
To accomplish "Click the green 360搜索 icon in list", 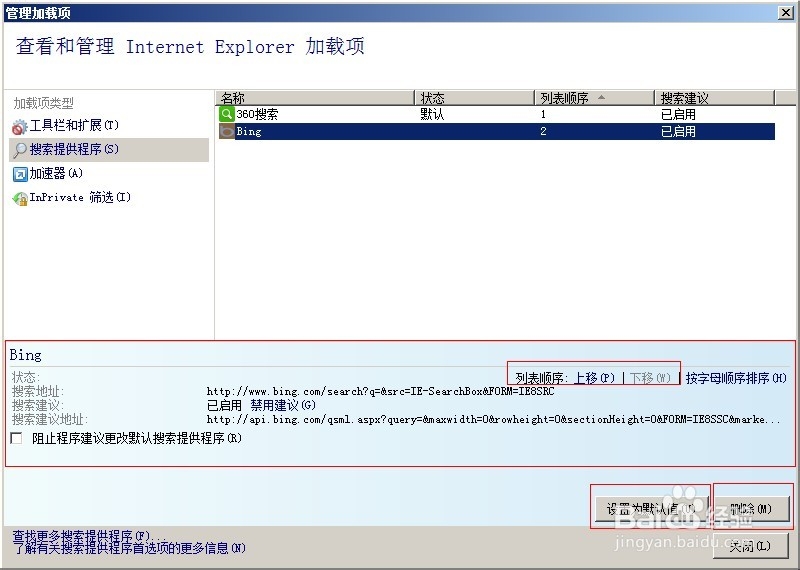I will pyautogui.click(x=227, y=114).
